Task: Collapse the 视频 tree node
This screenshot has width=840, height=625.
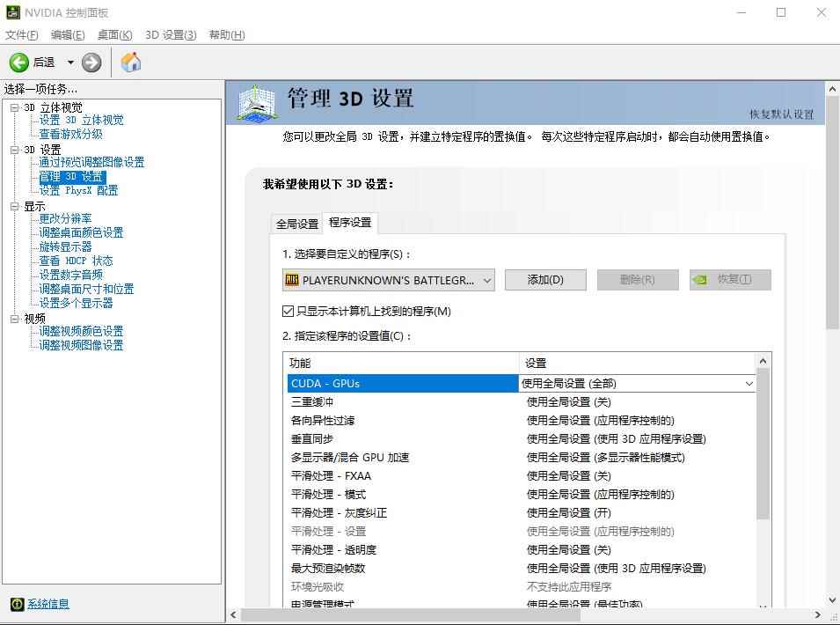Action: click(14, 319)
